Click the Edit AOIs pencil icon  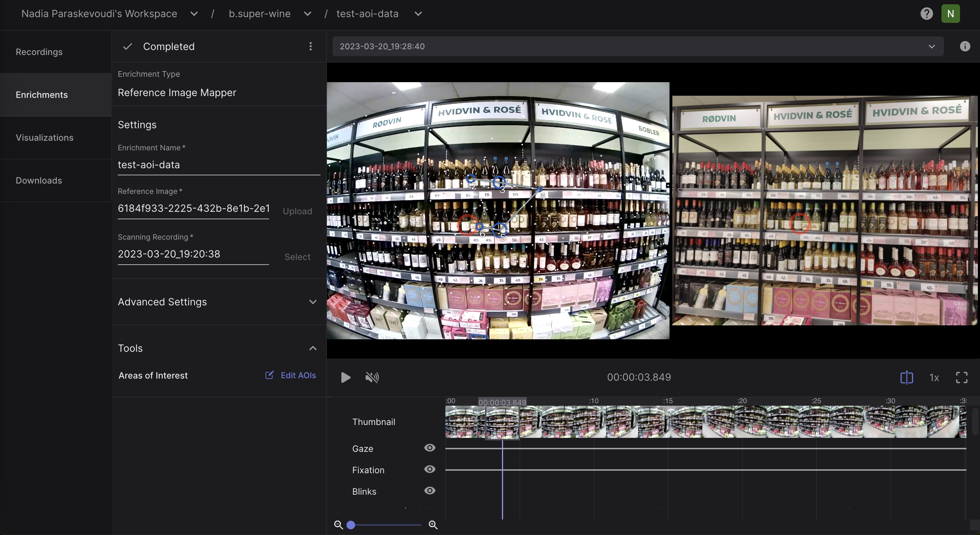269,375
